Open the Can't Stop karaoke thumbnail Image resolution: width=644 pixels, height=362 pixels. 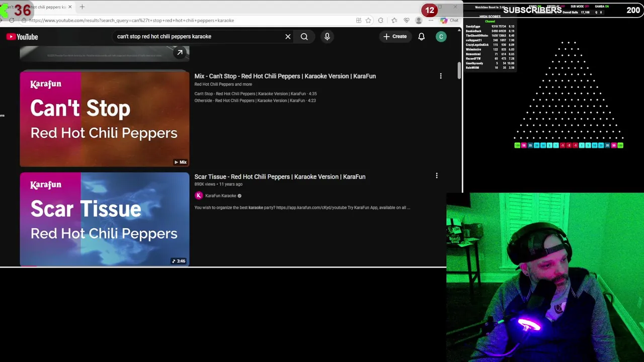(x=105, y=119)
